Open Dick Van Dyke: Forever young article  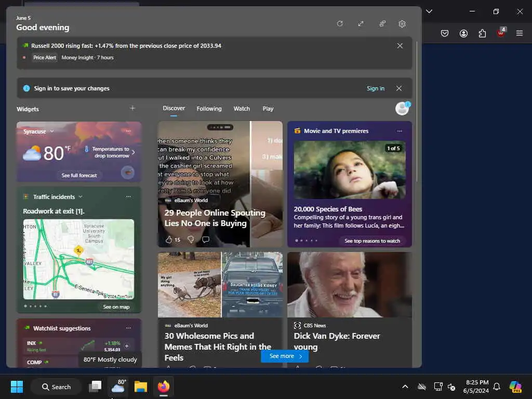click(337, 341)
